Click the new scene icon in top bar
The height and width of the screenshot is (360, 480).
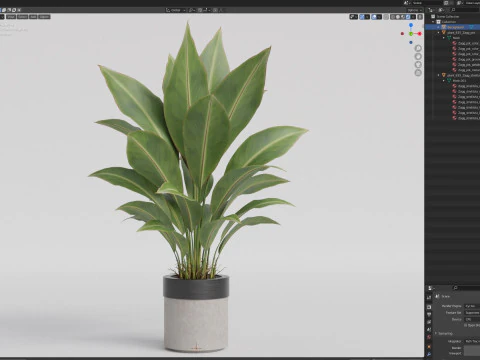pos(446,3)
